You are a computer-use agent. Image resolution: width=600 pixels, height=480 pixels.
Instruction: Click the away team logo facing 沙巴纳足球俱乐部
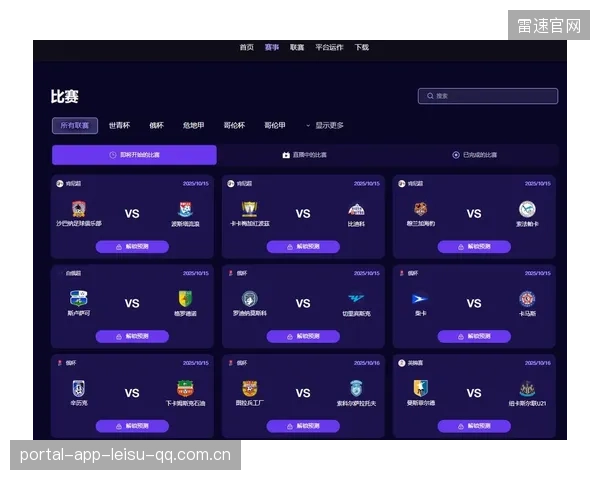coord(186,209)
